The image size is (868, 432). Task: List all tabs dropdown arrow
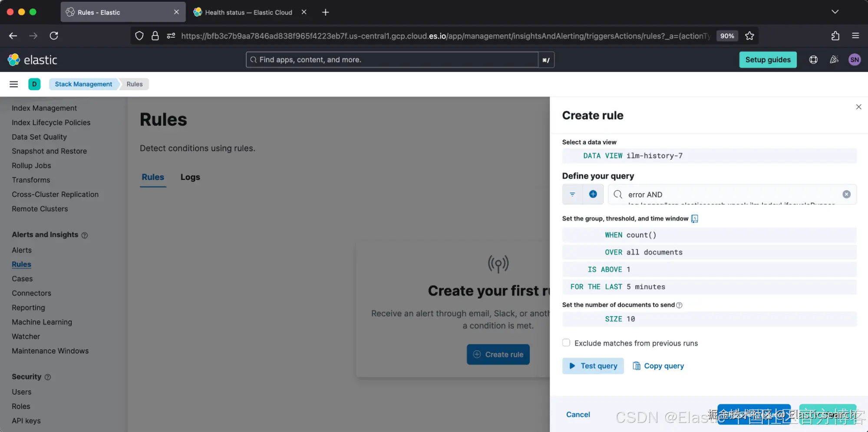[x=835, y=12]
